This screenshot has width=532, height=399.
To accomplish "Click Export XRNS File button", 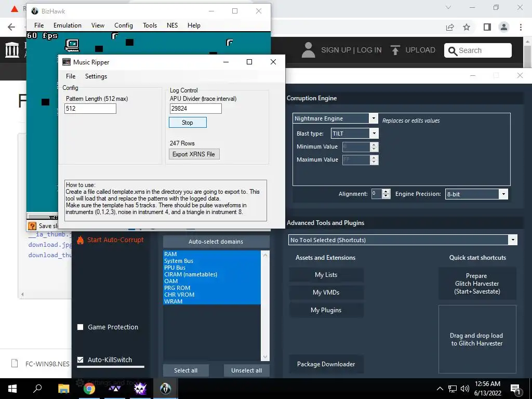I will pos(194,154).
